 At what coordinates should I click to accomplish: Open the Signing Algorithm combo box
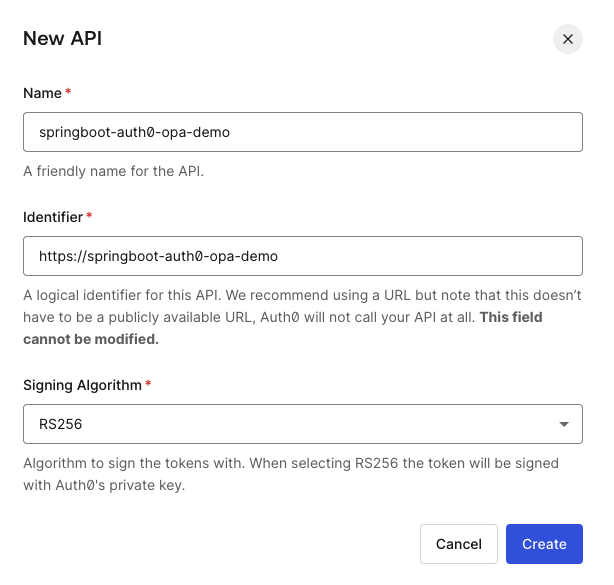(302, 424)
